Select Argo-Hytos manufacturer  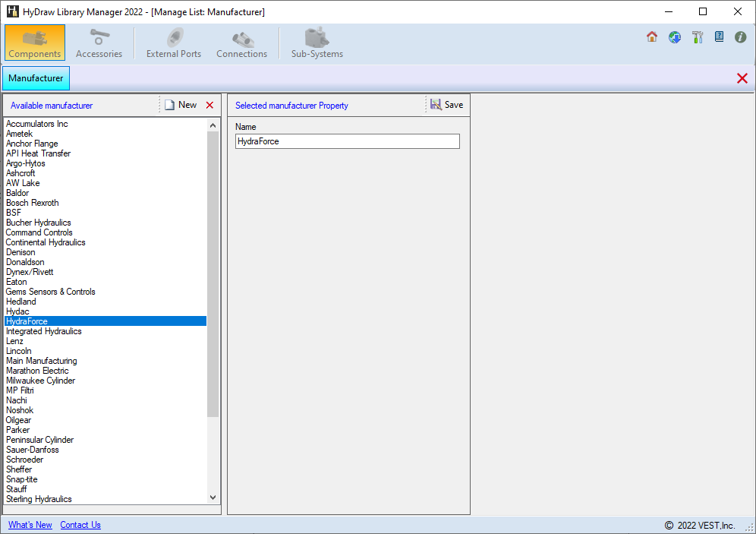tap(106, 163)
